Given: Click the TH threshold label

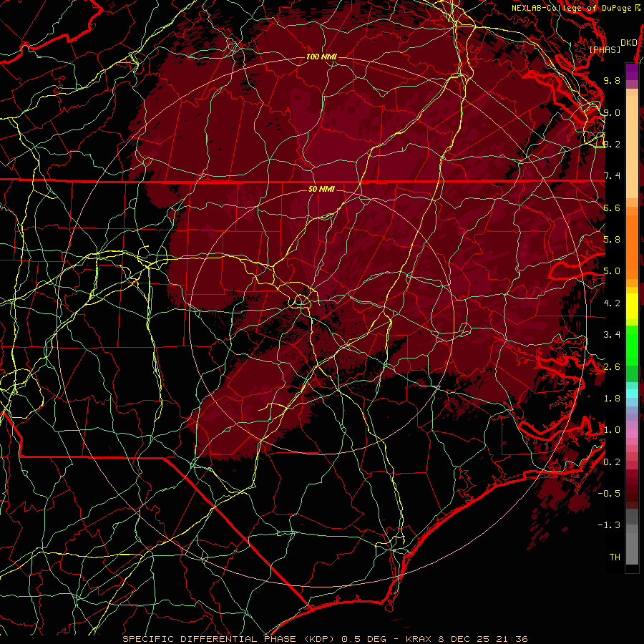Looking at the screenshot, I should click(x=615, y=557).
